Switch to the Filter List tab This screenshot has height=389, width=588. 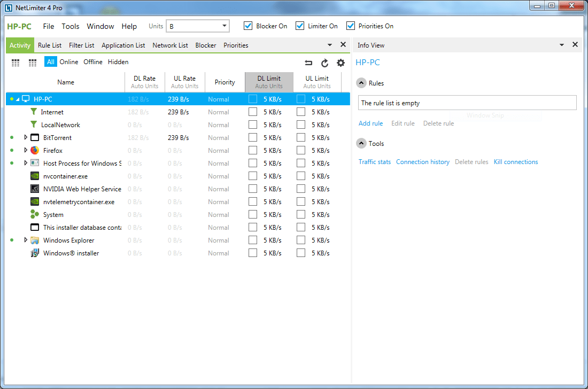[x=81, y=45]
